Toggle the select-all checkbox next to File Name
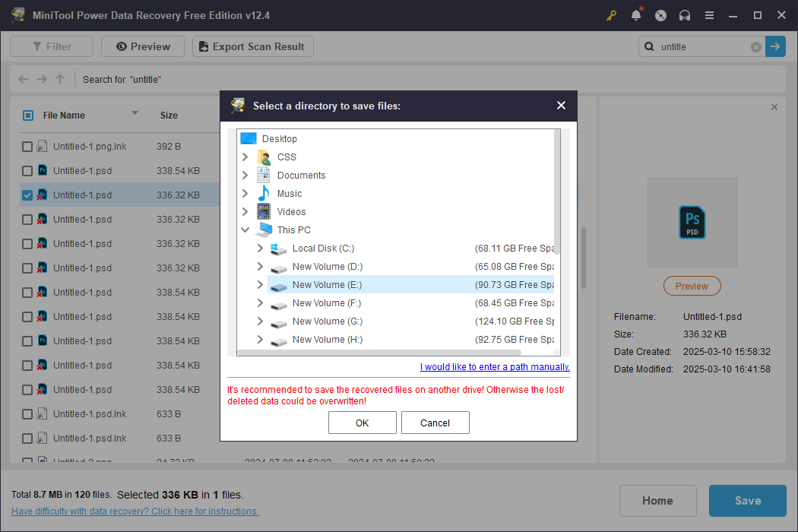798x532 pixels. (28, 116)
